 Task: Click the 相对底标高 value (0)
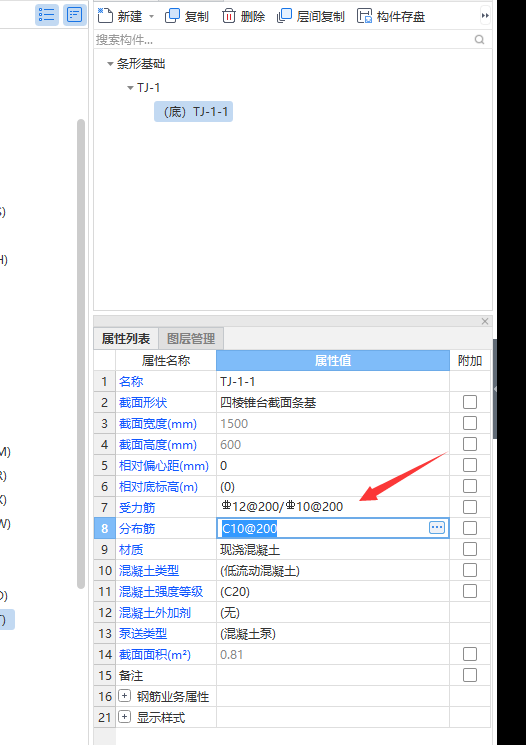(x=227, y=487)
